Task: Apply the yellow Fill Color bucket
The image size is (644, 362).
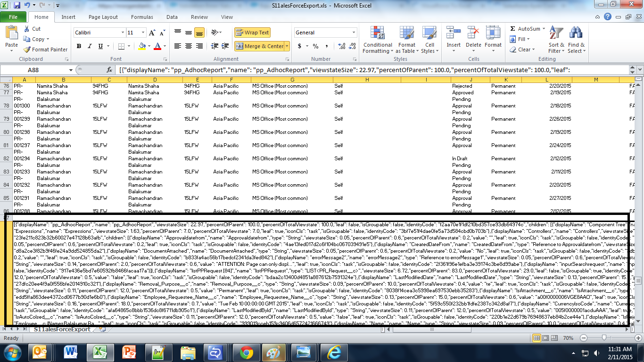Action: [x=142, y=46]
